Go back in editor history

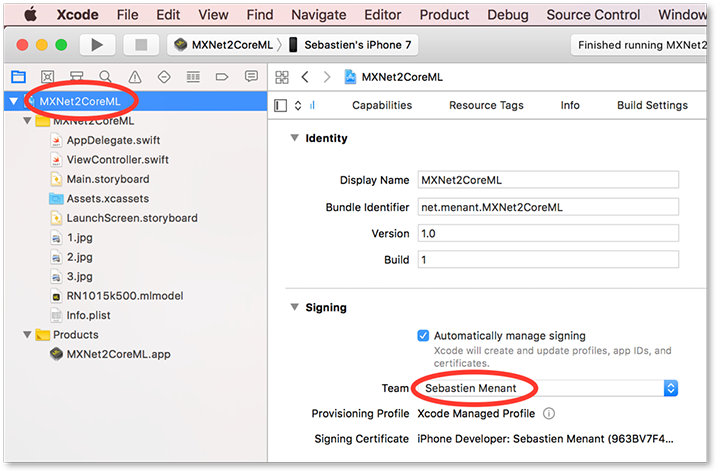(x=305, y=77)
